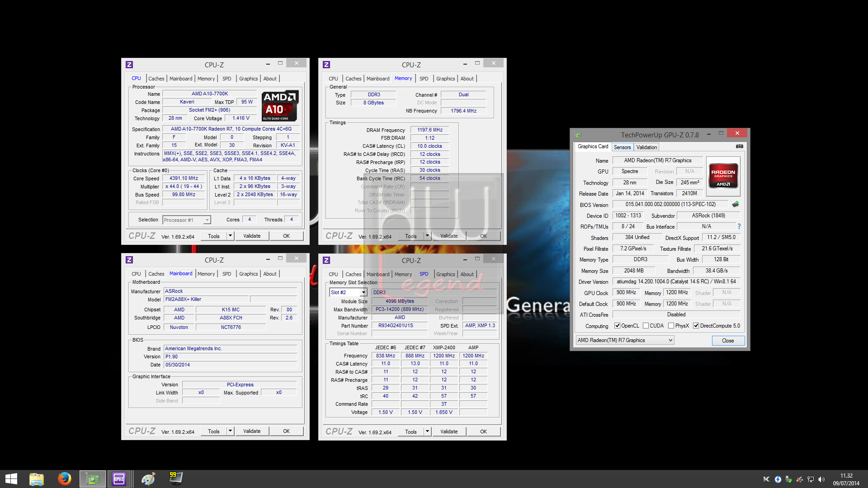Image resolution: width=868 pixels, height=488 pixels.
Task: Click the Radeon Graphics logo in GPU-Z
Action: [723, 176]
